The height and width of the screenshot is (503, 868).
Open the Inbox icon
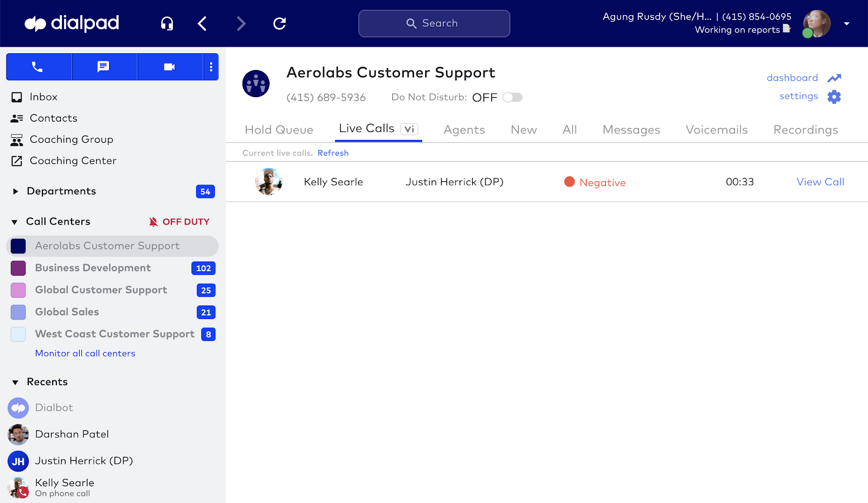click(17, 97)
